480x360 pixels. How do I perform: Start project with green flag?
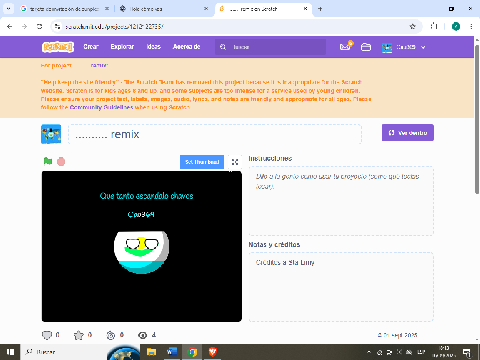tap(48, 162)
